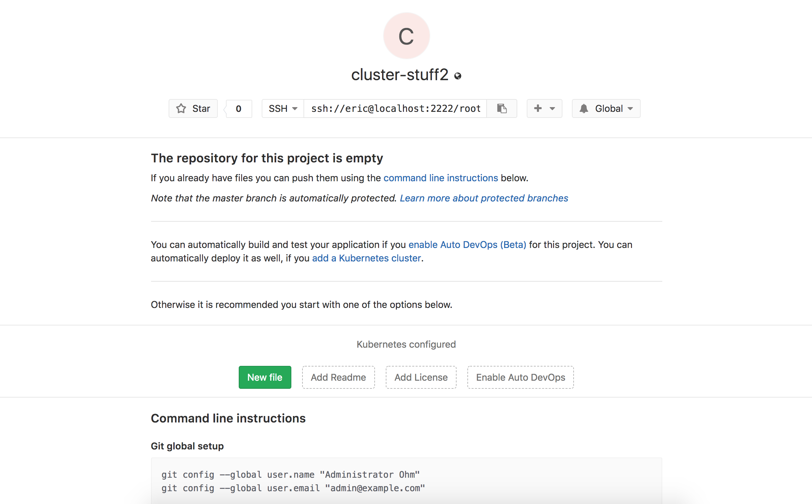Image resolution: width=812 pixels, height=504 pixels.
Task: Follow the enable Auto DevOps (Beta) link
Action: (467, 245)
